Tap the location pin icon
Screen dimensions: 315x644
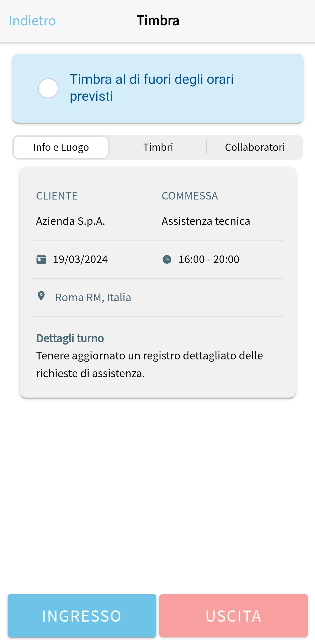pos(41,296)
